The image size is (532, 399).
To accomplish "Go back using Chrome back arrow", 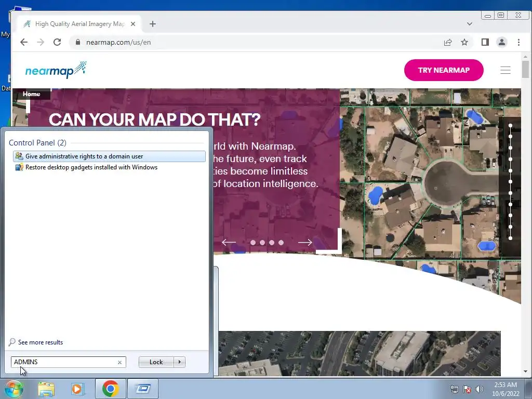I will (x=24, y=42).
